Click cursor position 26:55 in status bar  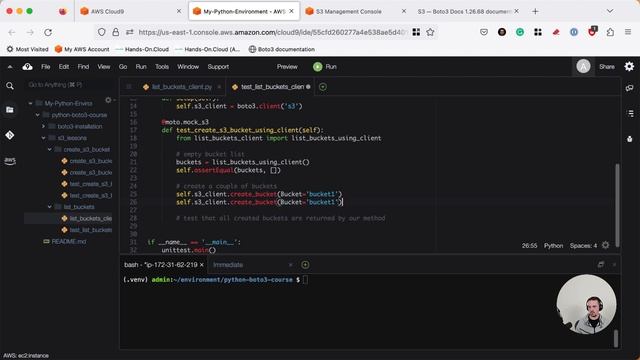529,245
